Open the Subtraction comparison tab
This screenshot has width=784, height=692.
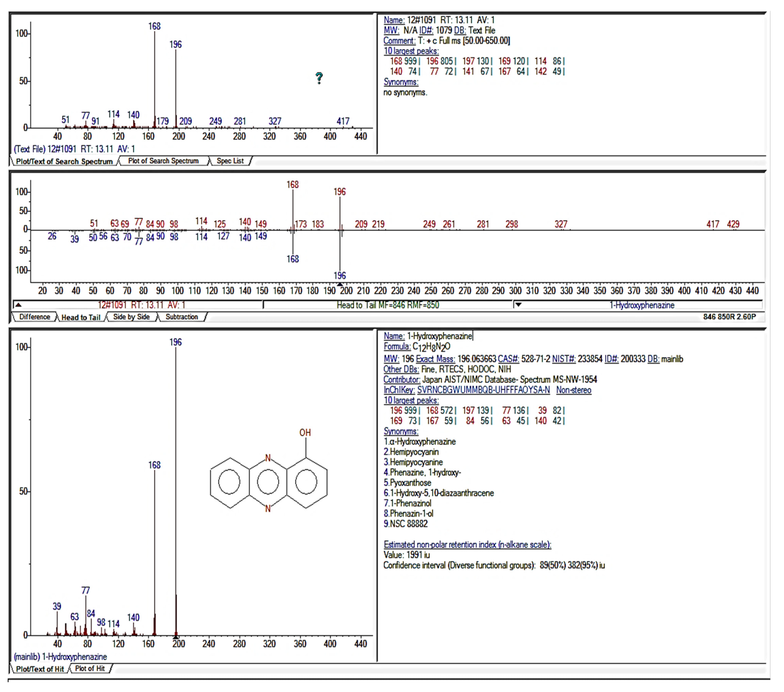point(181,317)
